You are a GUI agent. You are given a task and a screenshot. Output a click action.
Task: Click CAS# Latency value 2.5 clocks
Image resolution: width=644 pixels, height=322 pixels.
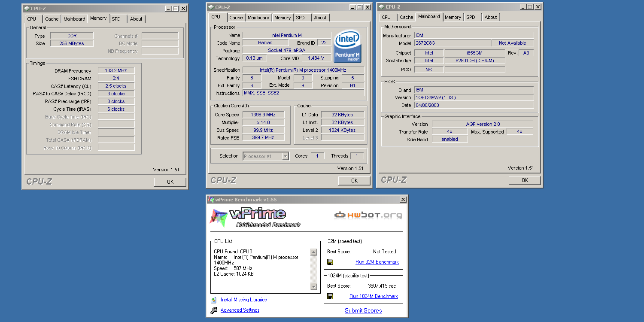tap(116, 86)
